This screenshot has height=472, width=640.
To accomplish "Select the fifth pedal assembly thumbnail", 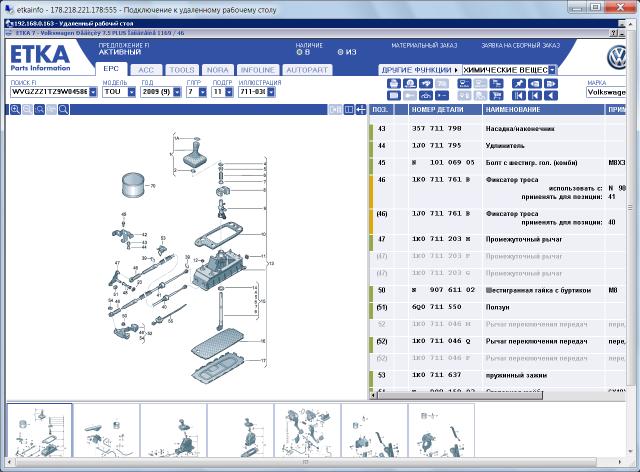I will (307, 430).
